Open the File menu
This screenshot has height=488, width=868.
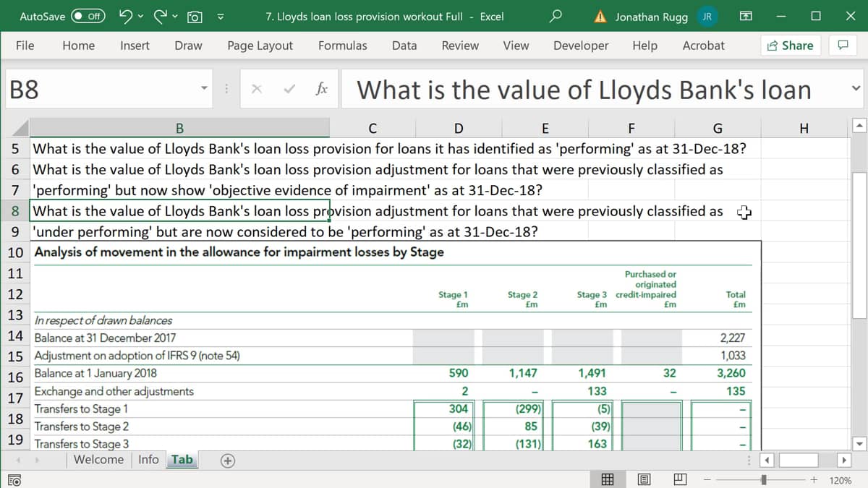25,46
